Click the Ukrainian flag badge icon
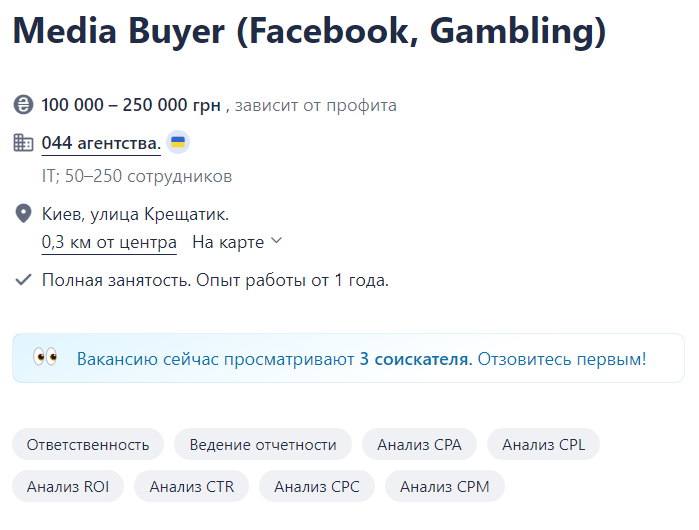 tap(177, 143)
